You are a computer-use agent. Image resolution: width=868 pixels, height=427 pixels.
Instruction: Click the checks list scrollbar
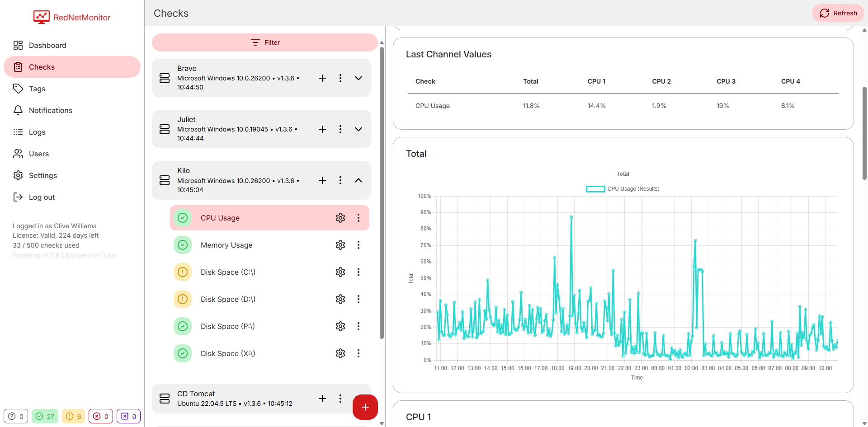[x=382, y=193]
